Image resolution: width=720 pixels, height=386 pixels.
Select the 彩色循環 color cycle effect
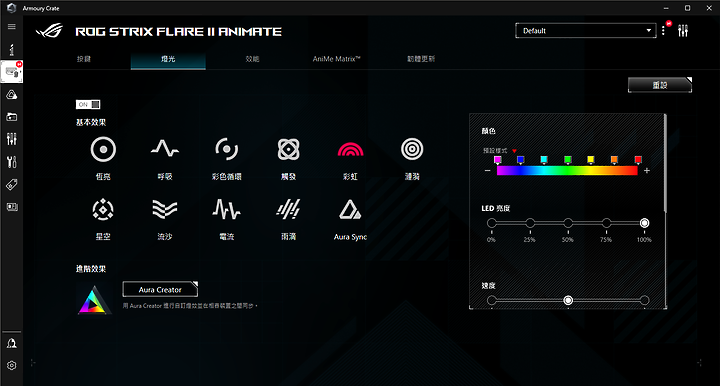(226, 158)
